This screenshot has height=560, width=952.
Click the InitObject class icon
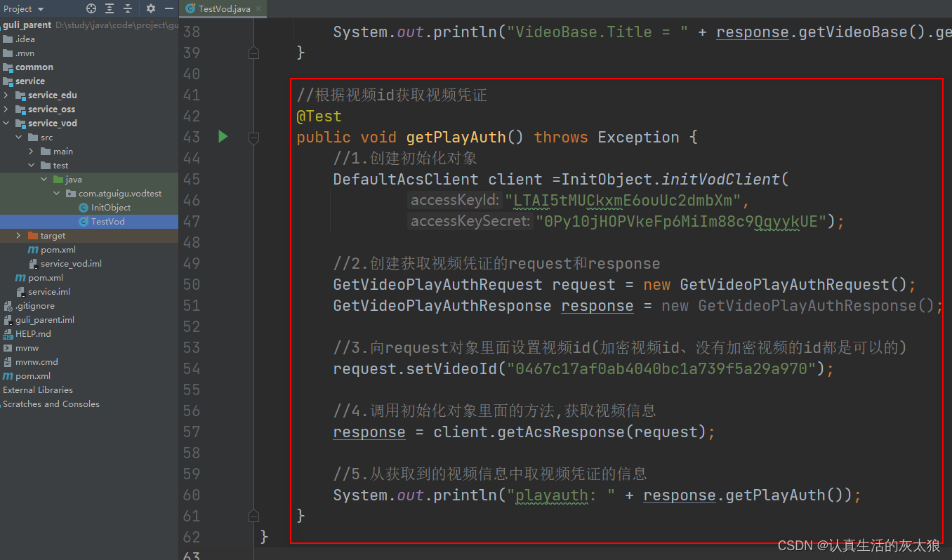(x=84, y=208)
